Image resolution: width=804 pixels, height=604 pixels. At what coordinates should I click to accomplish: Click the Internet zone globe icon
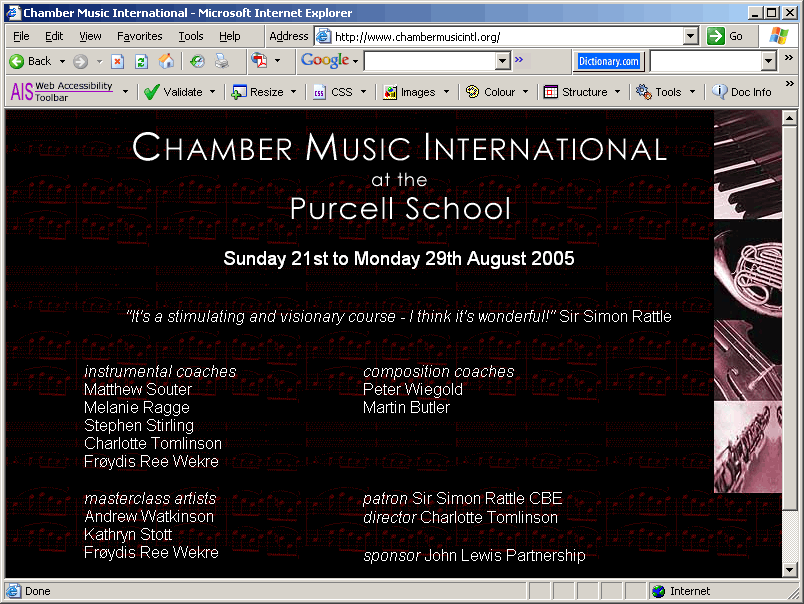click(658, 591)
